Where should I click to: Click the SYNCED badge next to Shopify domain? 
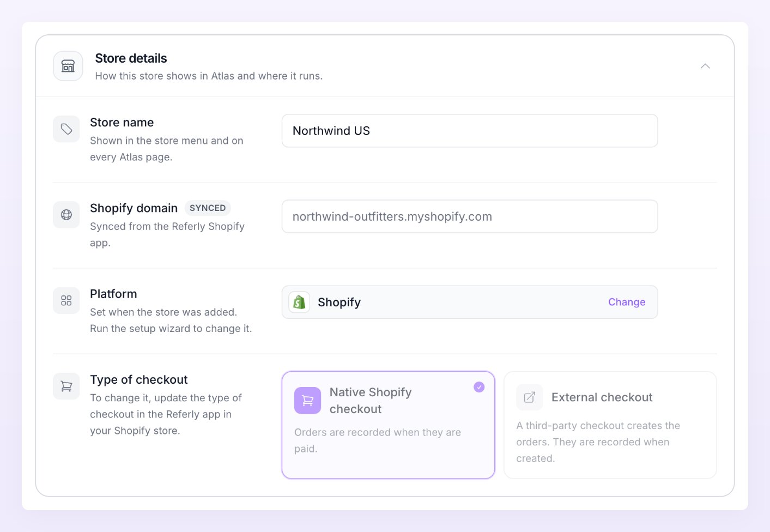click(x=208, y=208)
